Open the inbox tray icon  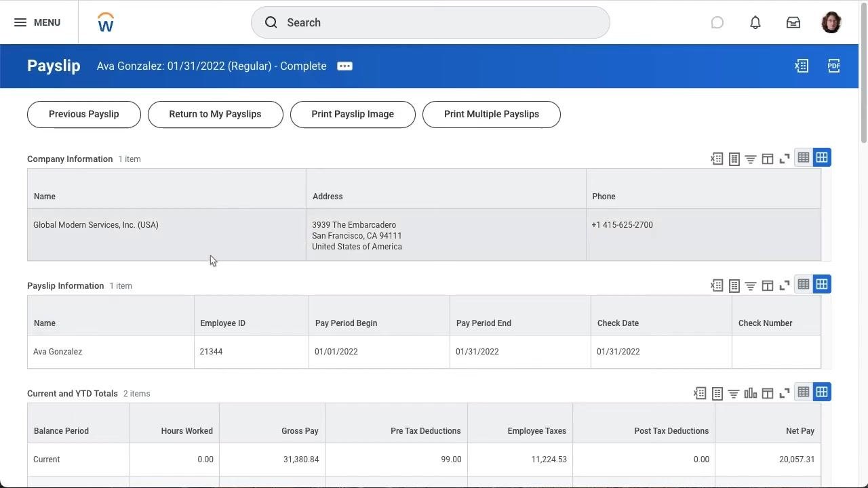point(793,22)
